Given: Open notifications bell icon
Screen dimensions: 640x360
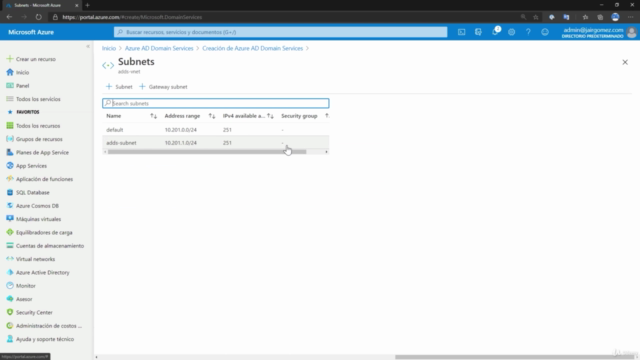Looking at the screenshot, I should click(495, 32).
